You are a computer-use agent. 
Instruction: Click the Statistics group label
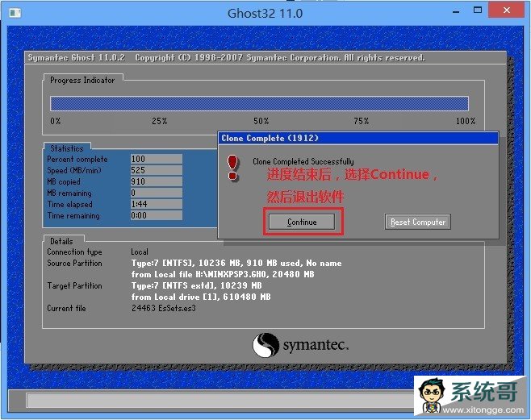tap(67, 148)
